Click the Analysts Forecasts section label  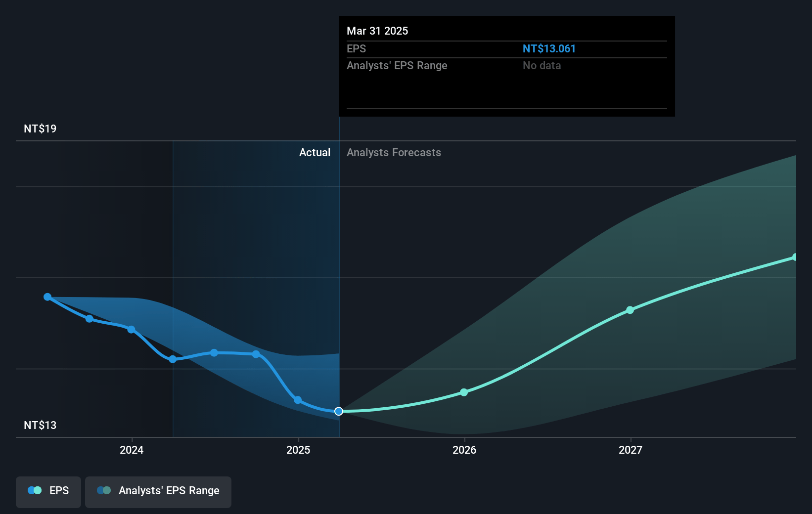pyautogui.click(x=394, y=152)
